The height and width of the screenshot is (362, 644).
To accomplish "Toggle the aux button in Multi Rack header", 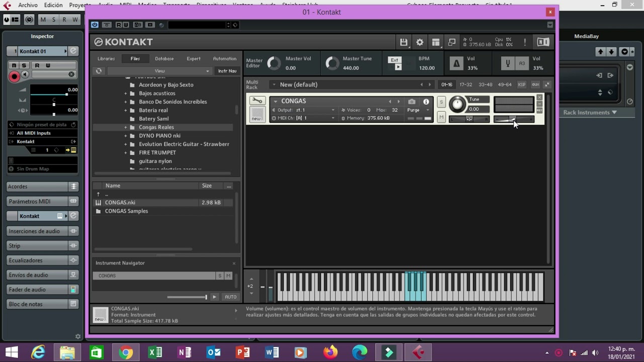I will 535,84.
